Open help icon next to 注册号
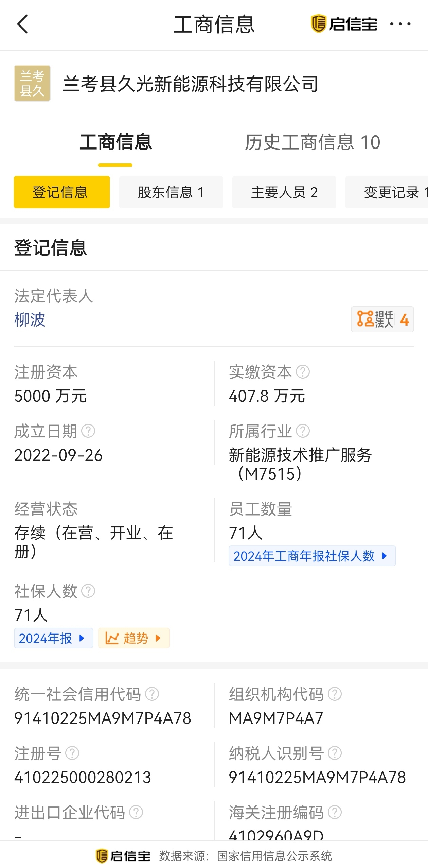This screenshot has height=868, width=428. click(72, 753)
